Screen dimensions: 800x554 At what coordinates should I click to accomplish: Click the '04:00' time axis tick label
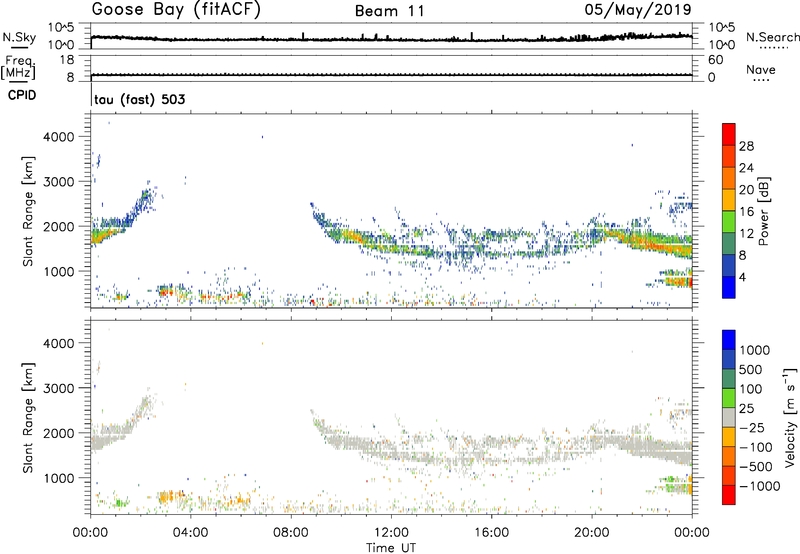[191, 533]
